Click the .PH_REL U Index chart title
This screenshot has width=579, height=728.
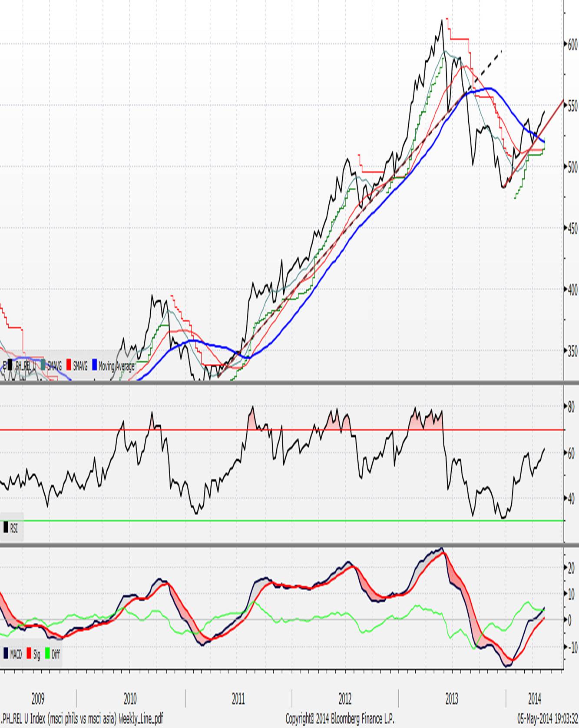(x=82, y=718)
